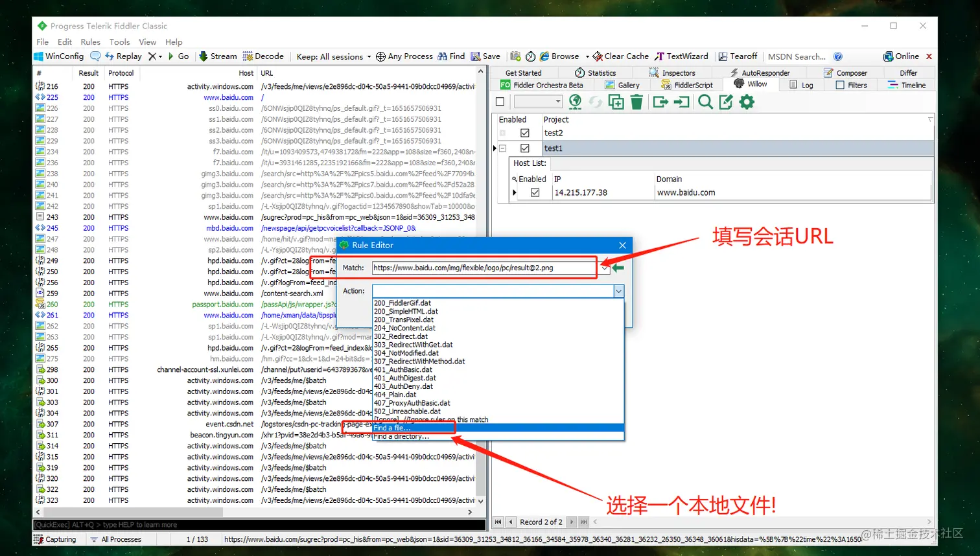
Task: Switch to the Gallery tab
Action: [622, 85]
